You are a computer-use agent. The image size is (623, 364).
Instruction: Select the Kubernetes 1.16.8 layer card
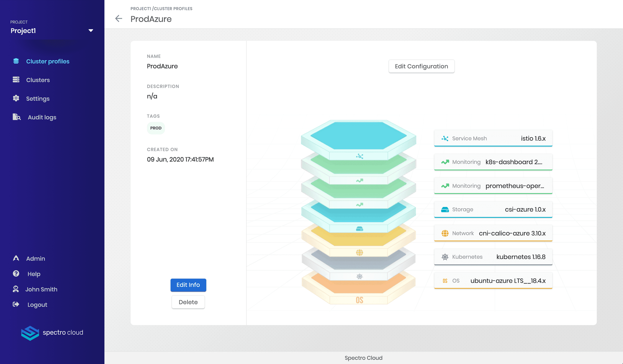493,257
